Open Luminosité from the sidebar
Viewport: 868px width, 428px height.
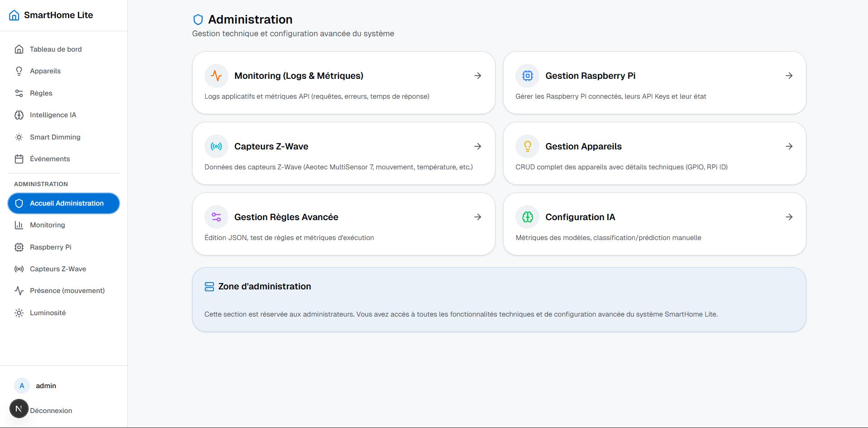coord(48,313)
